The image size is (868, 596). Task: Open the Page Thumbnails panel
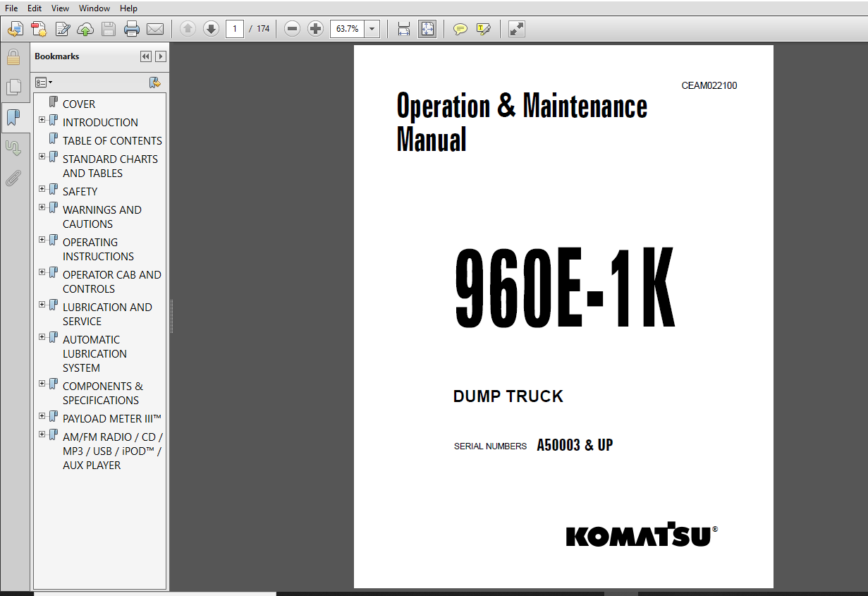pos(13,87)
